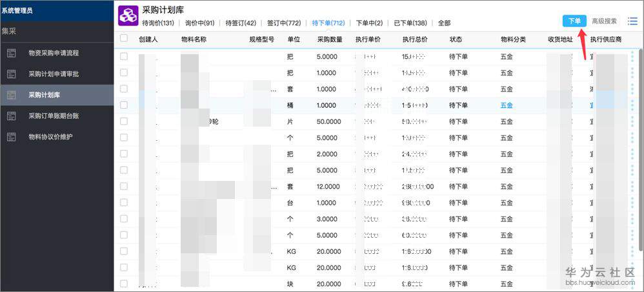This screenshot has width=644, height=292.
Task: Click the 集采 section label
Action: pyautogui.click(x=8, y=32)
